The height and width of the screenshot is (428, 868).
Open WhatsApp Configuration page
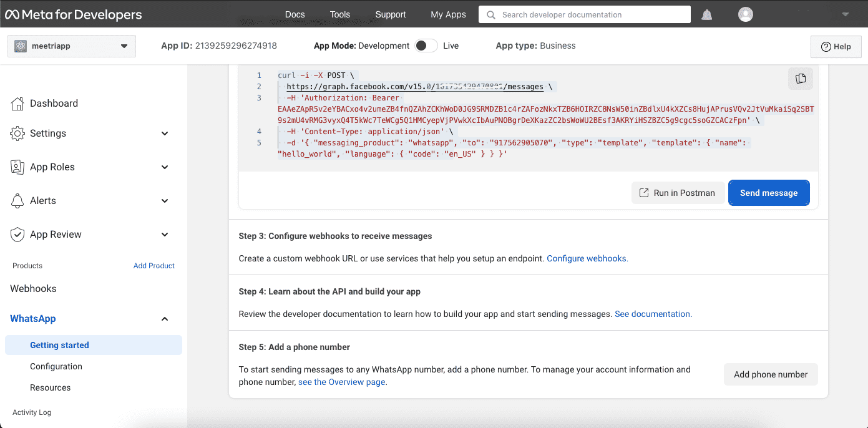click(56, 366)
